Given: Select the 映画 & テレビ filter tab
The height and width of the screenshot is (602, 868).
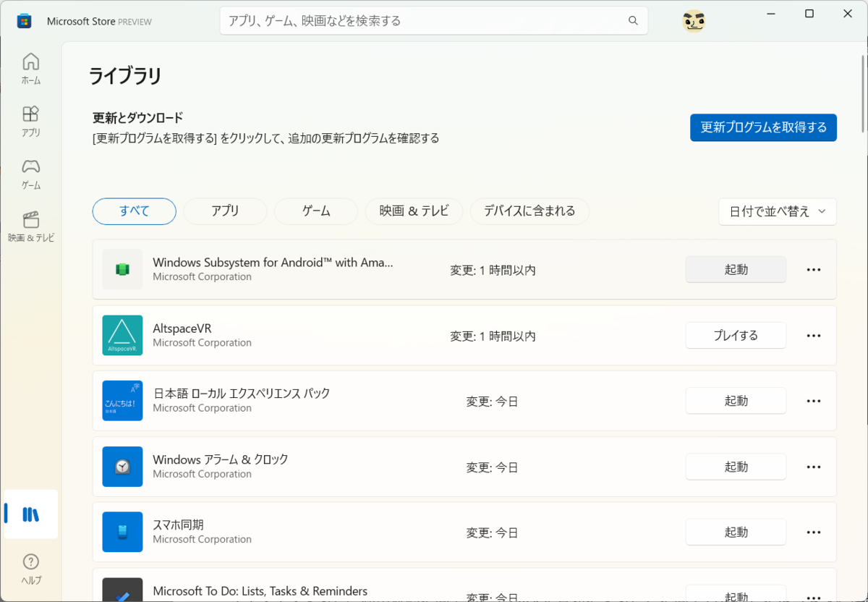Looking at the screenshot, I should [x=414, y=211].
